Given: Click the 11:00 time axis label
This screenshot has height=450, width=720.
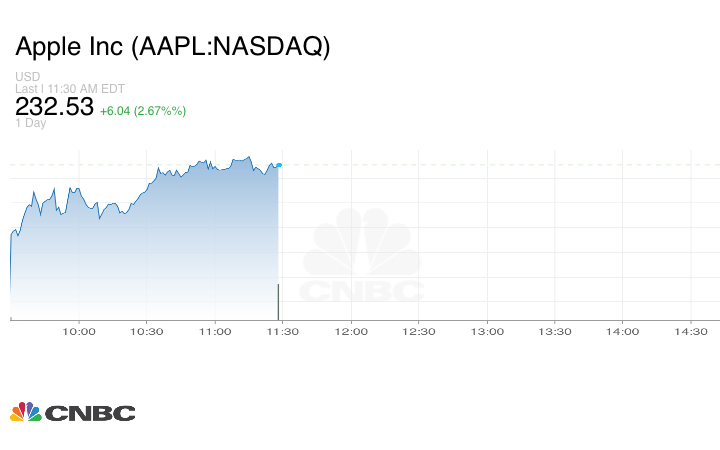Looking at the screenshot, I should coord(215,332).
